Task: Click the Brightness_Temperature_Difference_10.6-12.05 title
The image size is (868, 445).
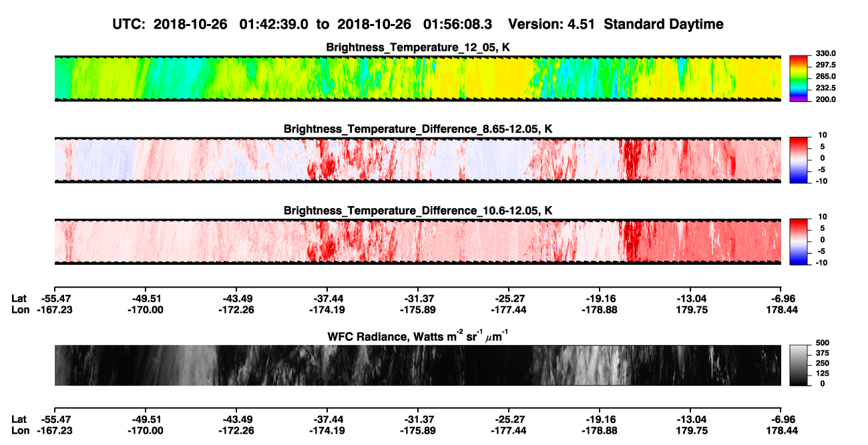Action: point(417,211)
